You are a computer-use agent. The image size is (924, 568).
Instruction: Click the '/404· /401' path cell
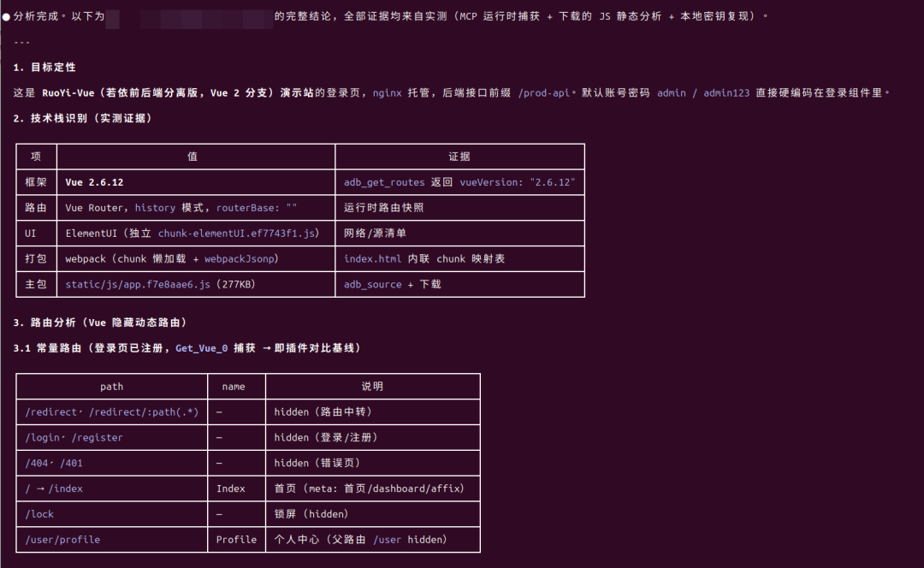pyautogui.click(x=112, y=463)
